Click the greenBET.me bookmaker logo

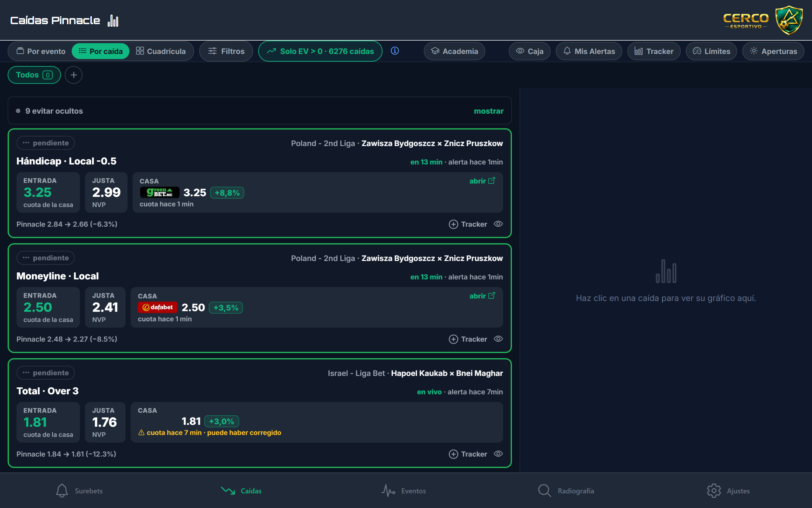coord(160,192)
